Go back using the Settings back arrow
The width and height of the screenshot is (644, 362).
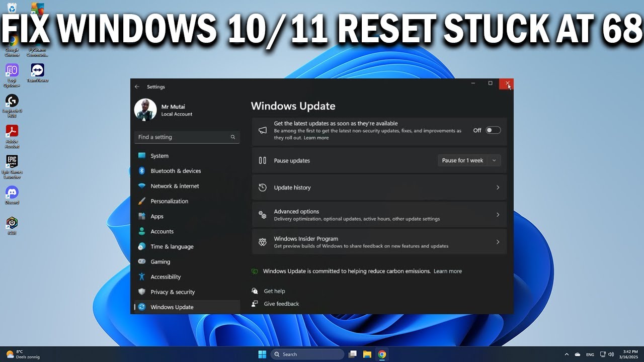coord(137,86)
